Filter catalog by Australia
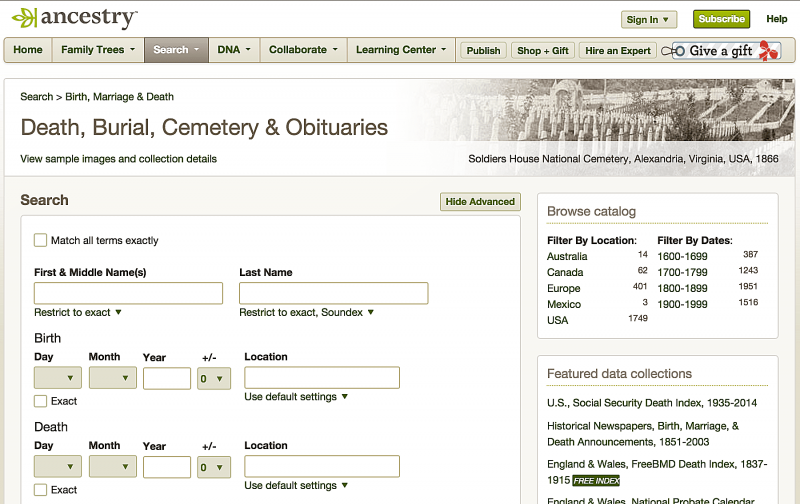The image size is (800, 504). tap(567, 256)
